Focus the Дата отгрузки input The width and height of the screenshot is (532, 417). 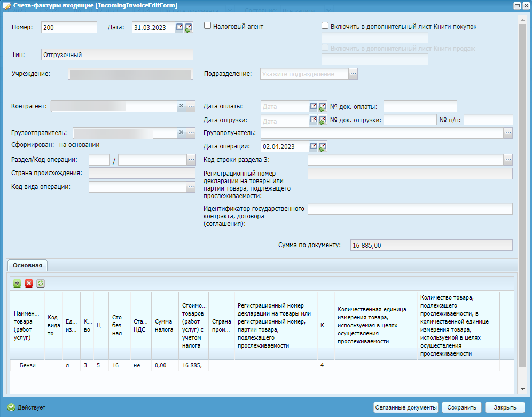point(285,121)
